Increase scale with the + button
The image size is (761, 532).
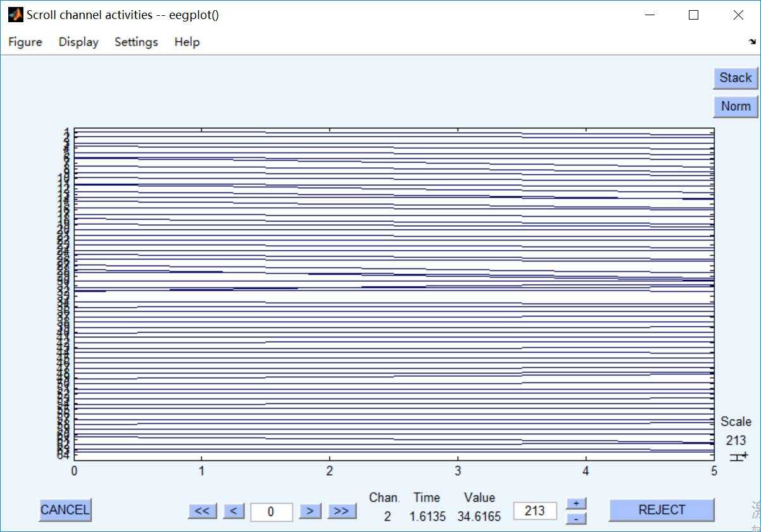click(x=576, y=503)
